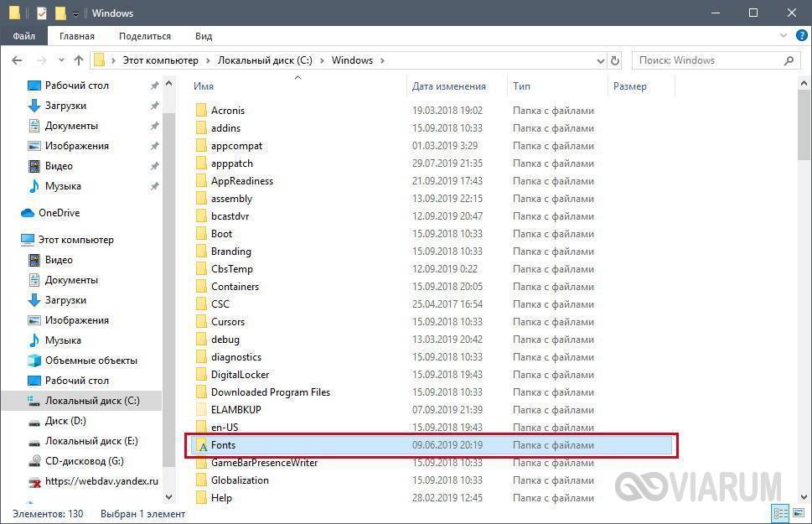Customize quick access toolbar dropdown
Screen dimensions: 812x524
pyautogui.click(x=75, y=14)
